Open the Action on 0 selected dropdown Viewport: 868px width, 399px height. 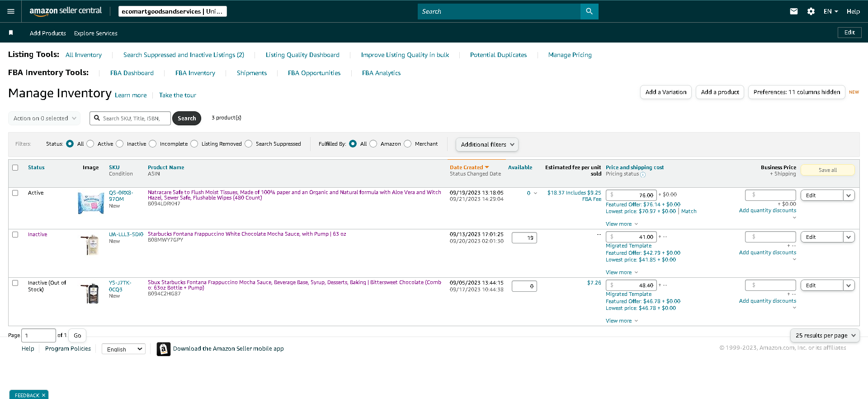(x=44, y=118)
